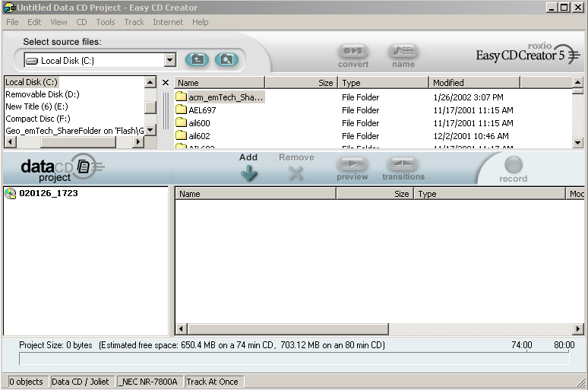
Task: Click project list Type column header
Action: [x=489, y=194]
